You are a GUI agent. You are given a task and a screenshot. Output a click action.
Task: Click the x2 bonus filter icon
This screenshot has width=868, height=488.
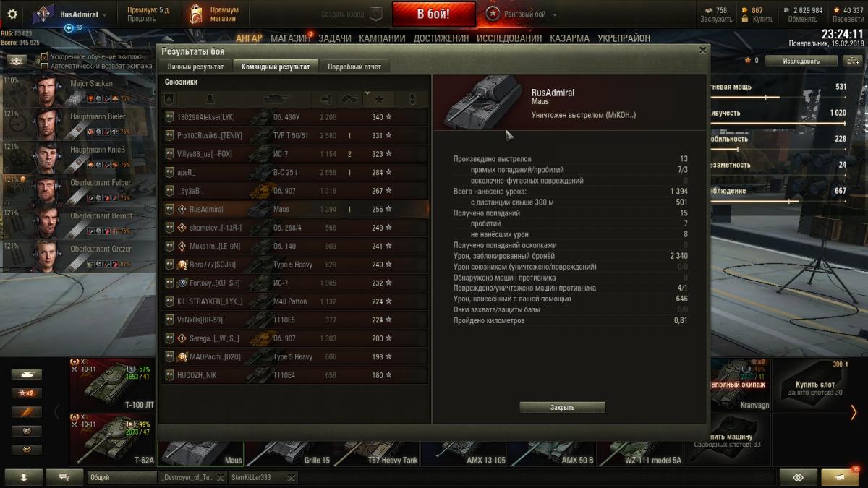click(x=26, y=393)
